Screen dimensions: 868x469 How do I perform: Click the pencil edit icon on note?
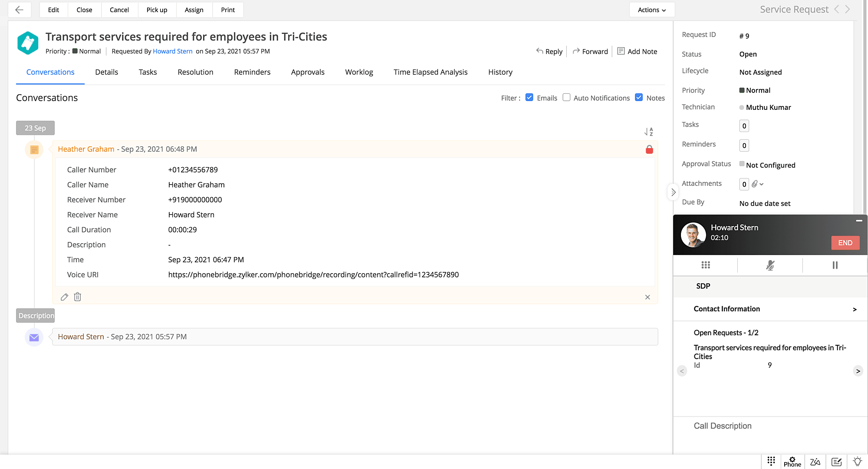[x=64, y=297]
